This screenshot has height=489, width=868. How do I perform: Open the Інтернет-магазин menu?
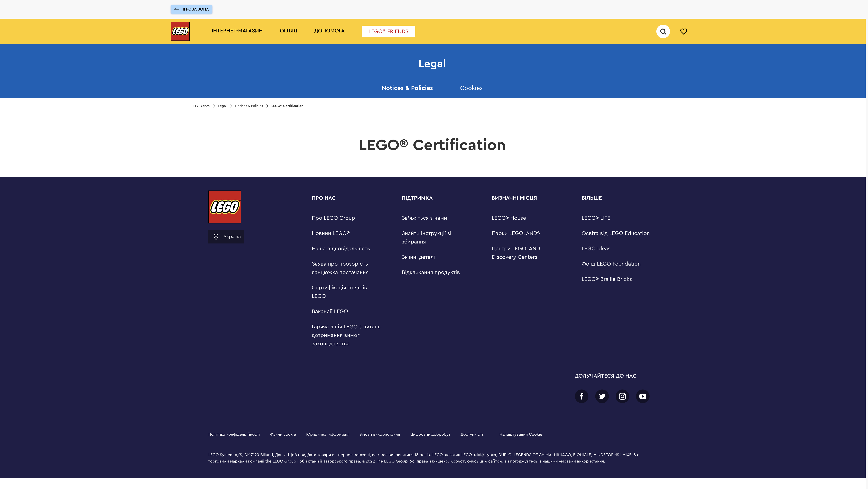pyautogui.click(x=237, y=31)
